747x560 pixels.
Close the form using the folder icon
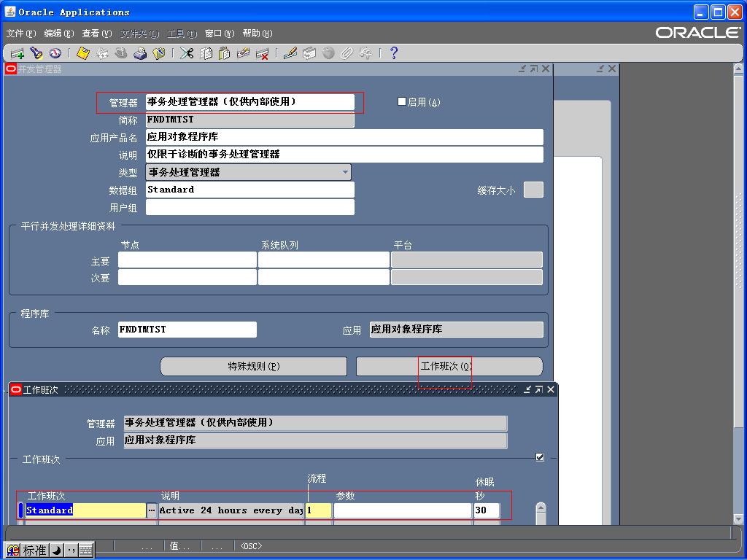pyautogui.click(x=158, y=53)
